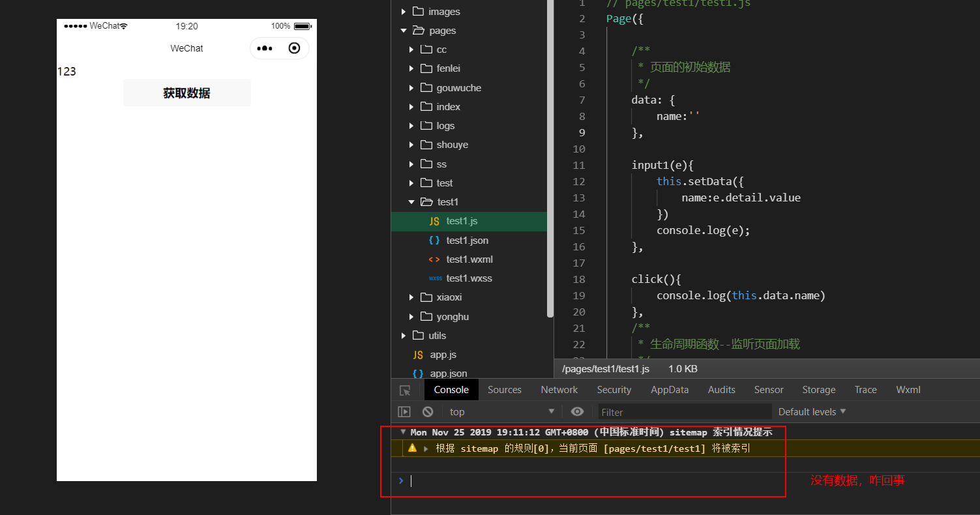Click the braces icon of app.json
This screenshot has height=515, width=980.
(x=418, y=374)
